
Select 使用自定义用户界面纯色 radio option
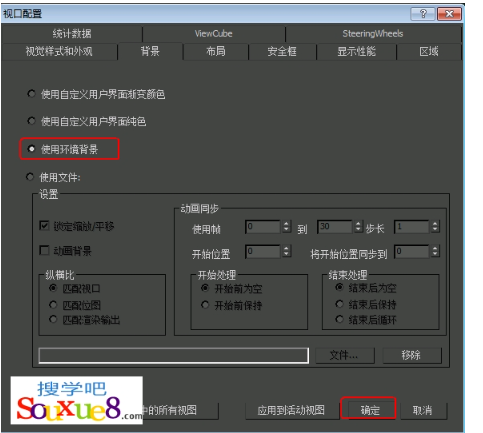31,121
